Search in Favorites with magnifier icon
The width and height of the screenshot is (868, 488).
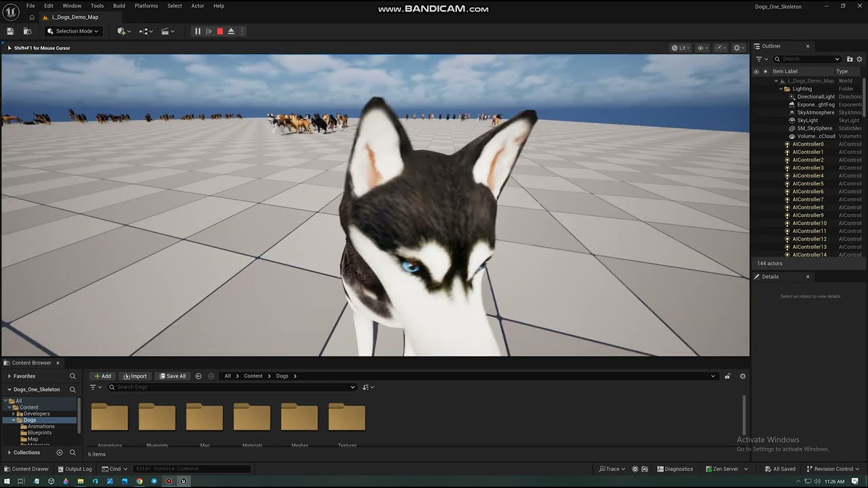tap(73, 376)
